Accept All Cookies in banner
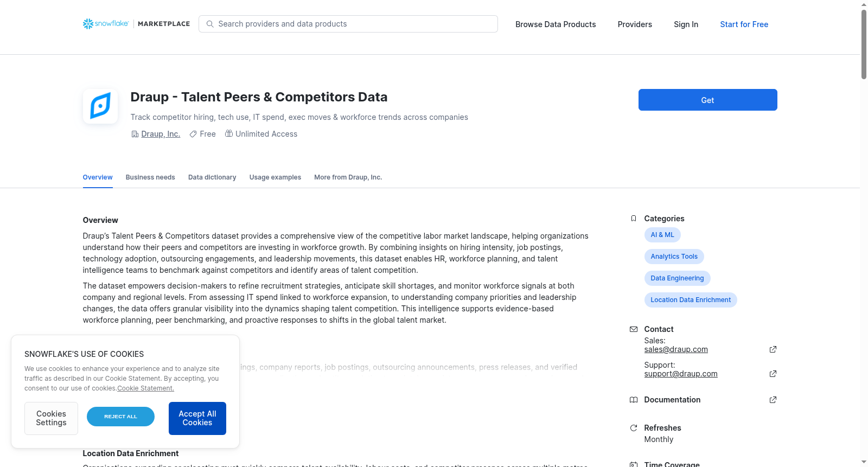The image size is (868, 467). tap(197, 418)
